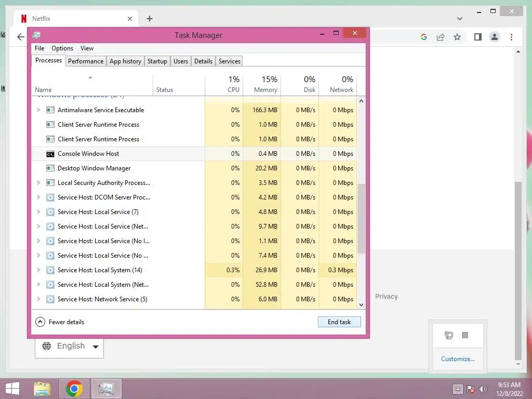Open the Chrome profile avatar
The height and width of the screenshot is (399, 532).
(495, 37)
